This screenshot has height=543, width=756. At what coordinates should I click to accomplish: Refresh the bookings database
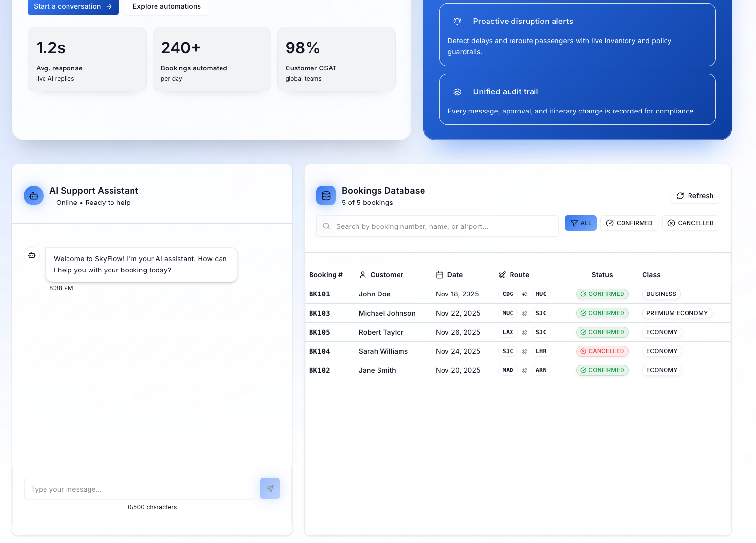(x=695, y=196)
